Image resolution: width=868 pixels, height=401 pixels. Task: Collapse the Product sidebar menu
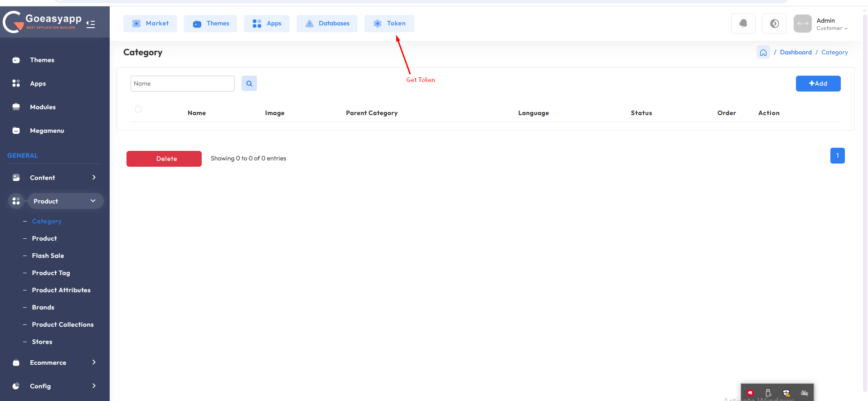pos(65,201)
